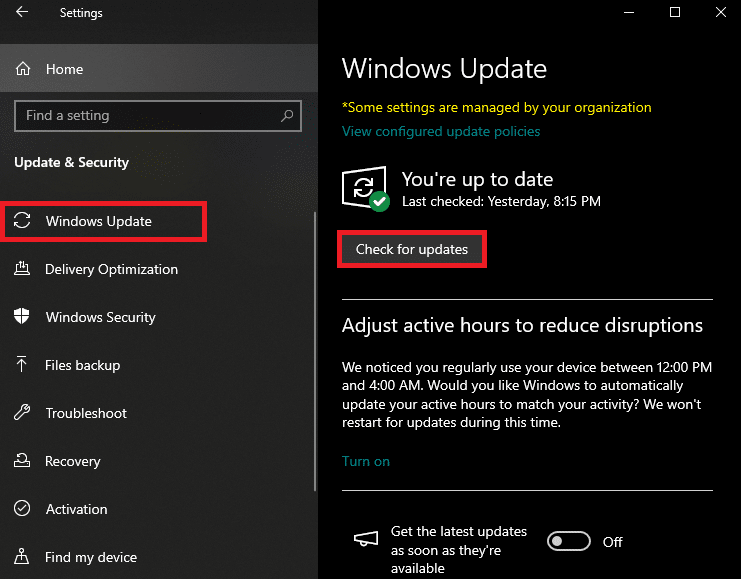
Task: Click the Windows Security shield icon
Action: pos(23,317)
